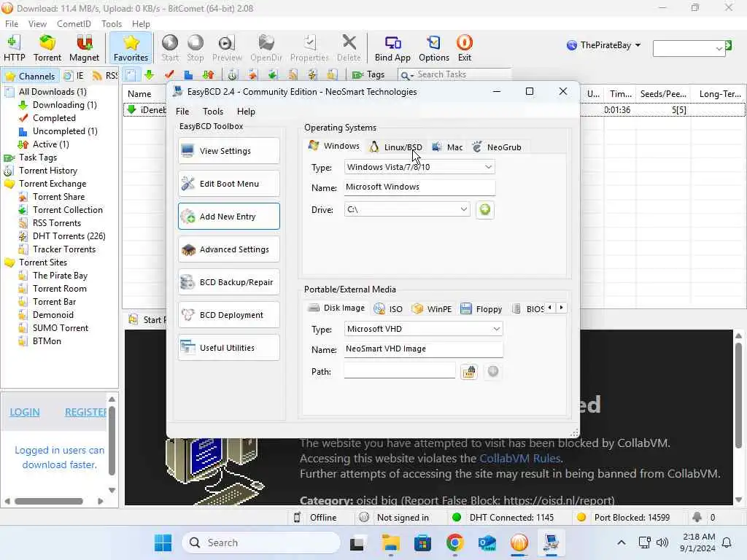
Task: Click the Windows taskbar Search box
Action: tap(261, 542)
